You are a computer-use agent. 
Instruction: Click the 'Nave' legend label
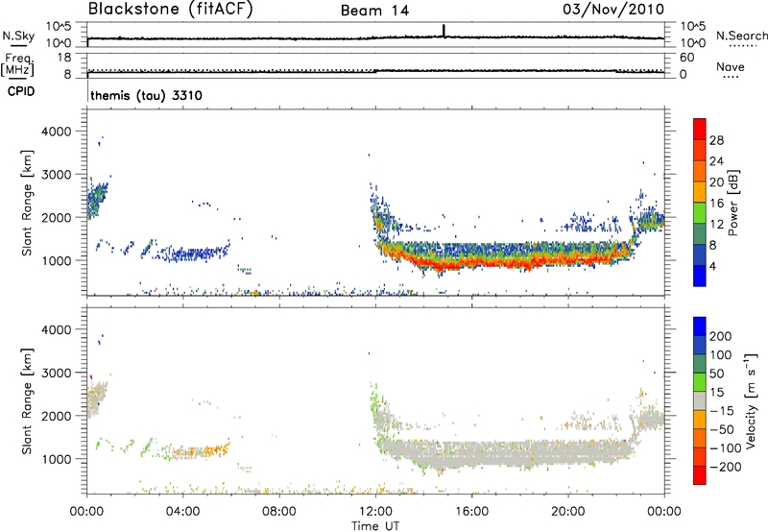tap(731, 66)
